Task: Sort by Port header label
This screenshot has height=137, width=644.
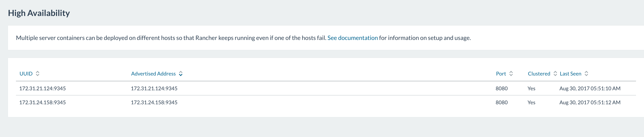Action: tap(501, 74)
